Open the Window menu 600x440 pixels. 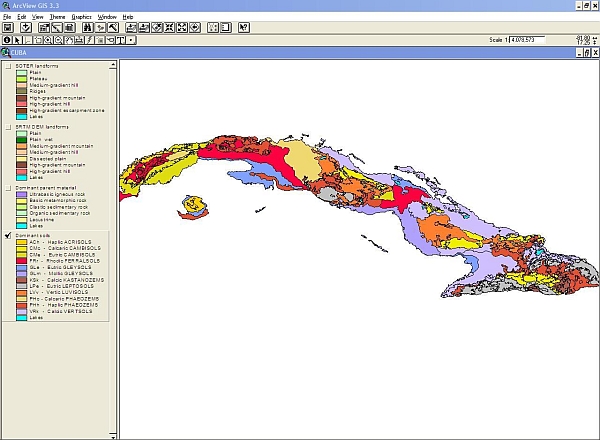[107, 17]
